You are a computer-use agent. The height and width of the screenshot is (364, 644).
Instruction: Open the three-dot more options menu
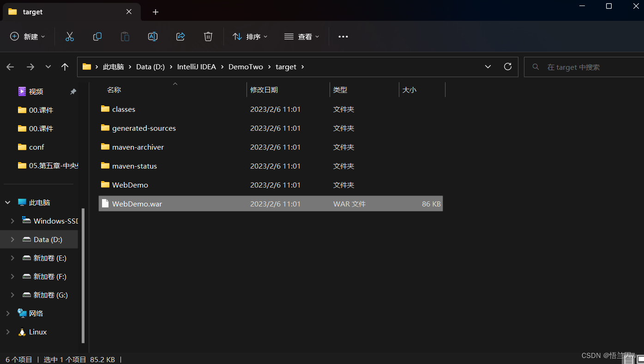[343, 36]
